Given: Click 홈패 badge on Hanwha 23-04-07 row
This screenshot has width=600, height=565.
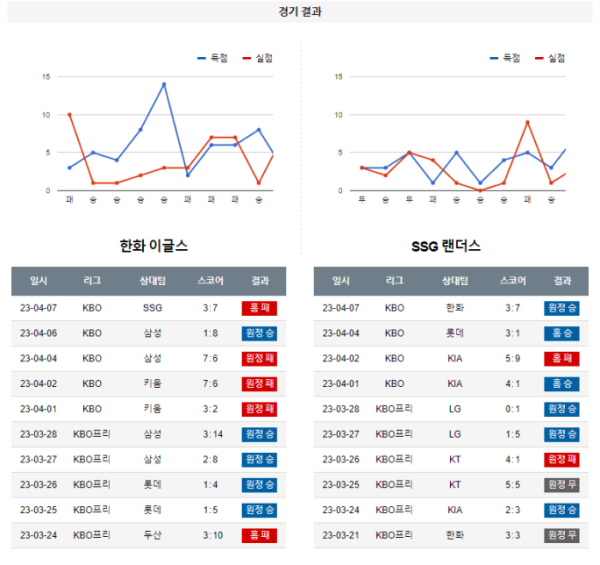Looking at the screenshot, I should tap(259, 308).
